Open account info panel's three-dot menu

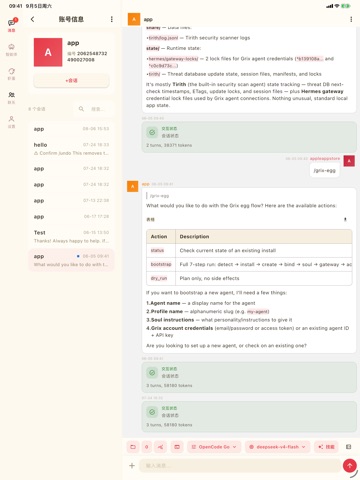pos(112,19)
